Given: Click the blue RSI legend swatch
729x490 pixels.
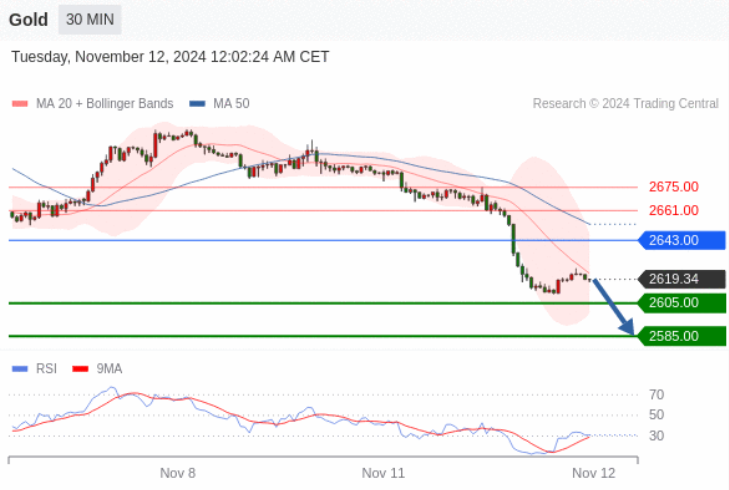Looking at the screenshot, I should [x=20, y=369].
